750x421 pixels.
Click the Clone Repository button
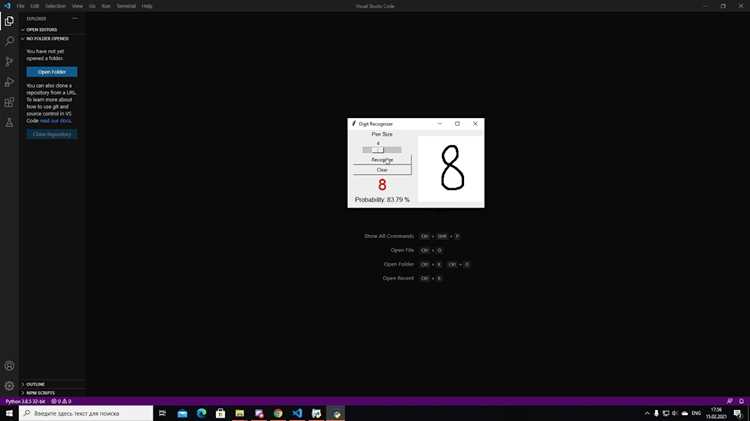[52, 134]
